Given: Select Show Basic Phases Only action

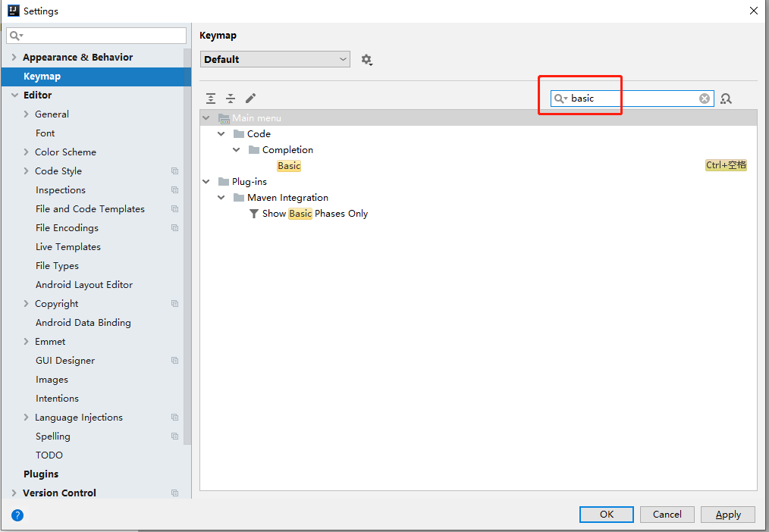Looking at the screenshot, I should (x=315, y=214).
